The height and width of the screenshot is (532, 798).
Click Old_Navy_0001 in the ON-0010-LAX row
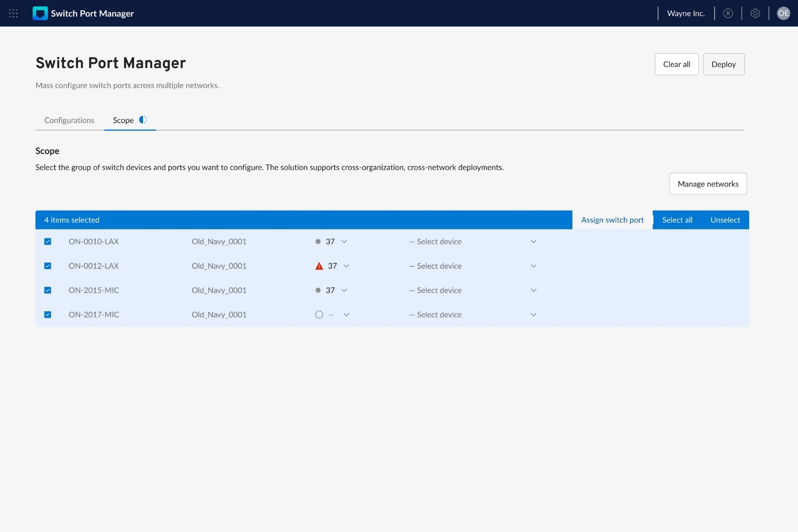(219, 242)
